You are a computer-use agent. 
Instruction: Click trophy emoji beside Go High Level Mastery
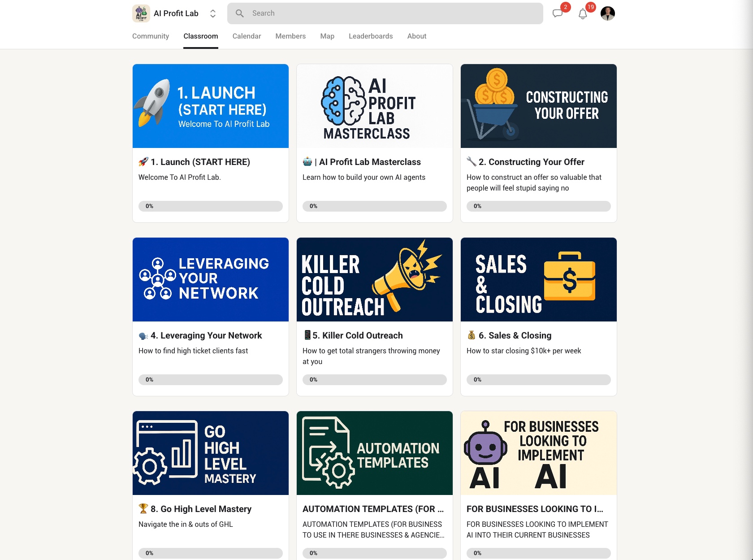(143, 509)
